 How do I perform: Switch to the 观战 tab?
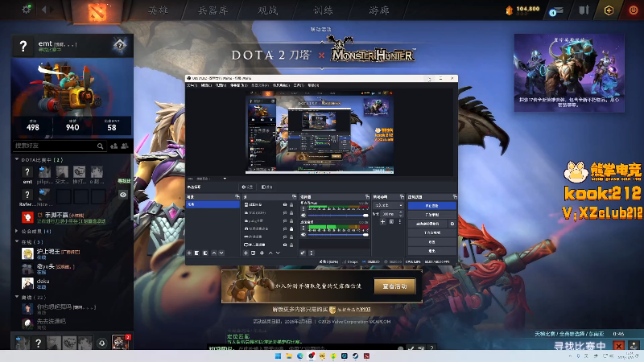point(268,10)
